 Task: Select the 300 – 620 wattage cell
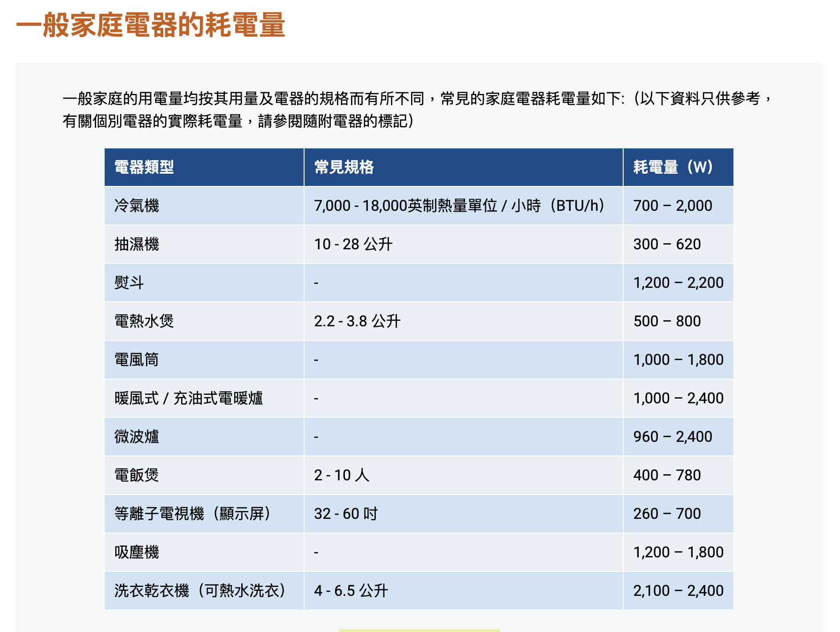pos(667,244)
